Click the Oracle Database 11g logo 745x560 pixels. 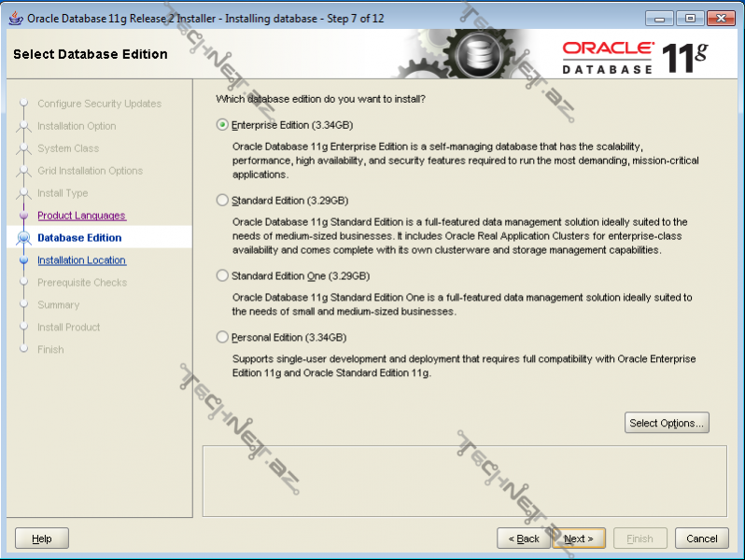coord(635,56)
